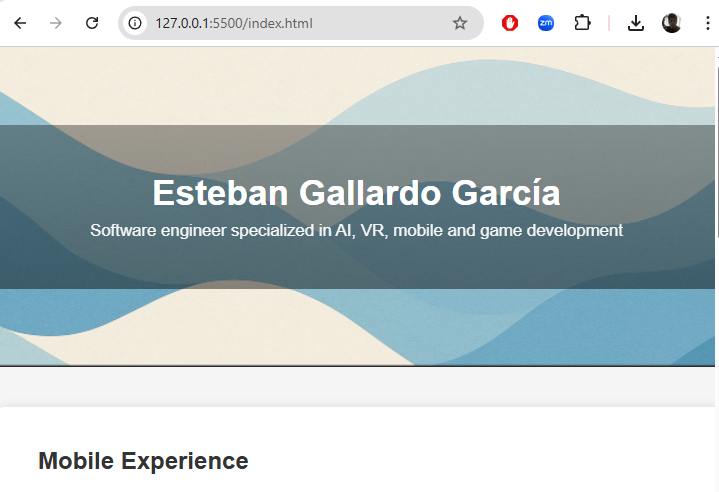Click the gray gap above the Mobile Experience card
Screen dimensions: 719x492
tap(356, 386)
